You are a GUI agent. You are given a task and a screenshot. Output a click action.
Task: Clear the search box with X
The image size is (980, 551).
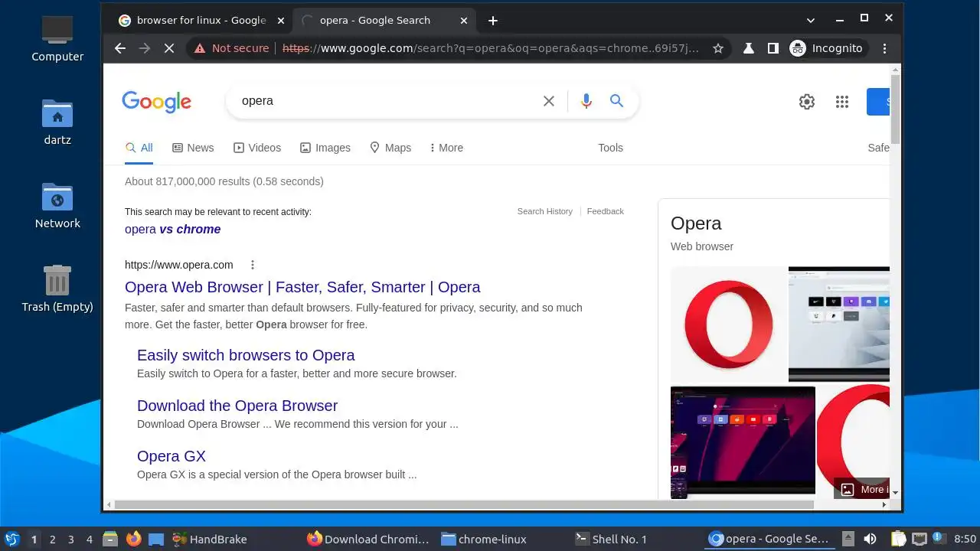point(549,101)
